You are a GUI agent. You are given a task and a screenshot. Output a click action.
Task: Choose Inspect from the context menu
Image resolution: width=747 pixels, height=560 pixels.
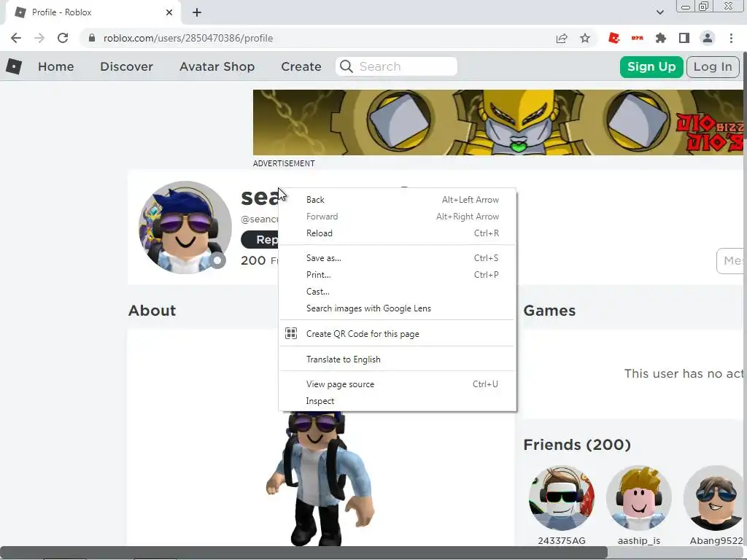pos(398,401)
